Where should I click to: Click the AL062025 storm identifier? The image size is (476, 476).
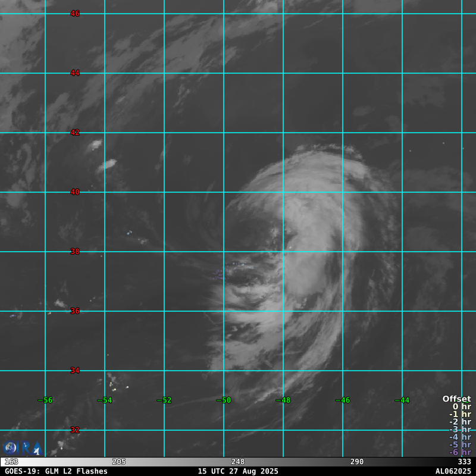453,471
